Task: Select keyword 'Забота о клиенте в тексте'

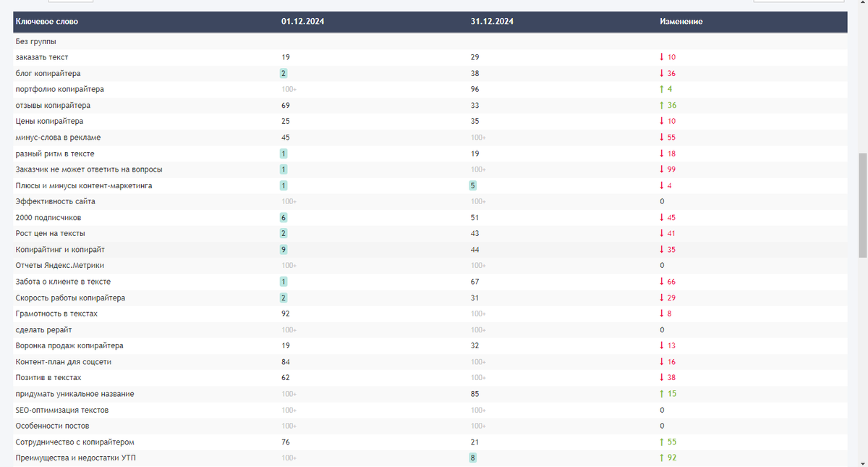Action: (x=63, y=282)
